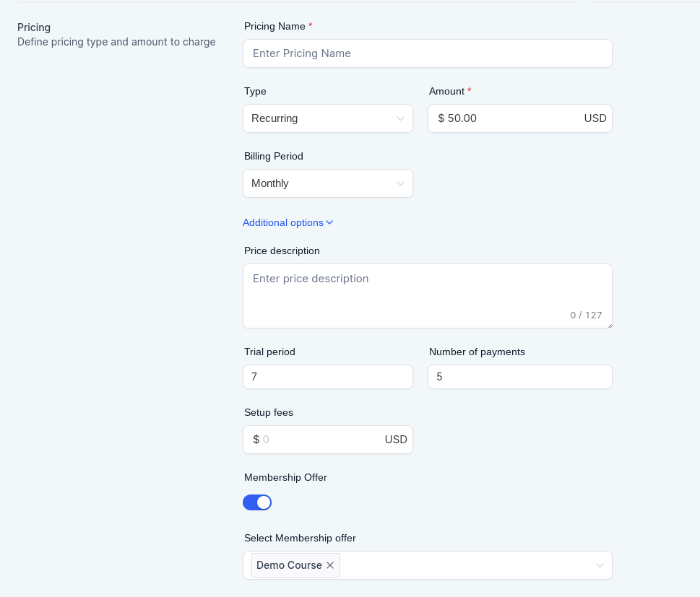Click the Billing Period chevron arrow
The width and height of the screenshot is (700, 597).
coord(400,183)
